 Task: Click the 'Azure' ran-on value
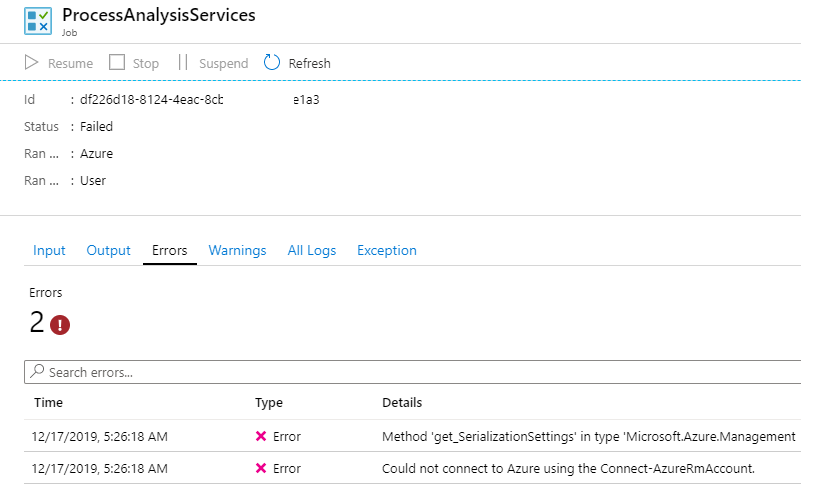(x=97, y=154)
